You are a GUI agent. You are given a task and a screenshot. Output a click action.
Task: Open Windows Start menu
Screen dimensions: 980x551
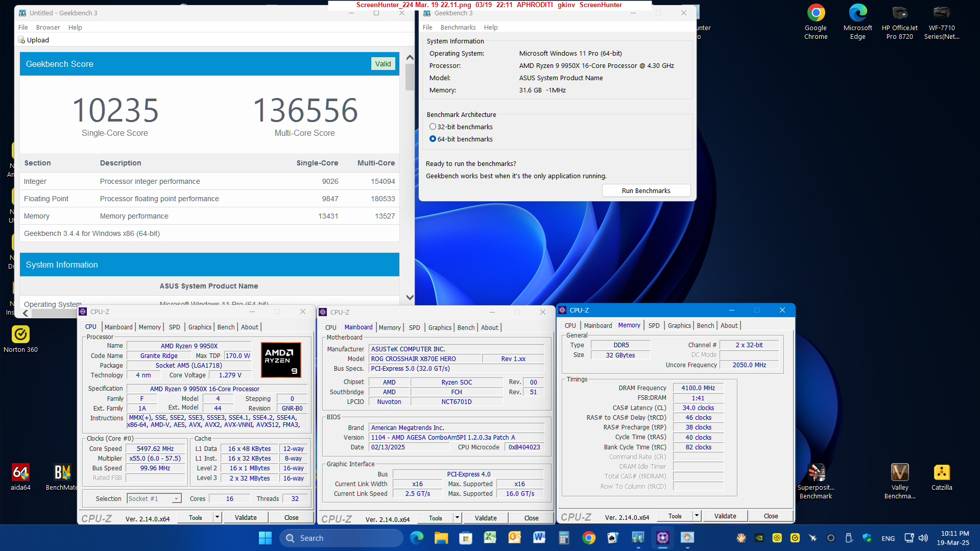pos(265,538)
